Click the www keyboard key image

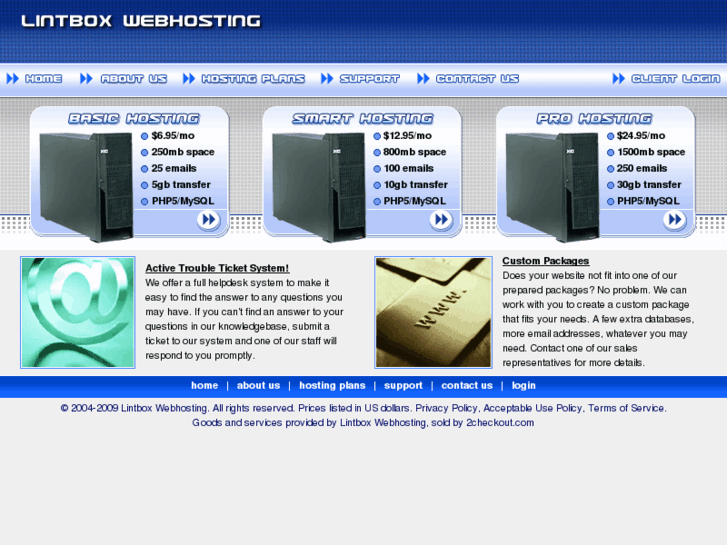click(x=434, y=313)
